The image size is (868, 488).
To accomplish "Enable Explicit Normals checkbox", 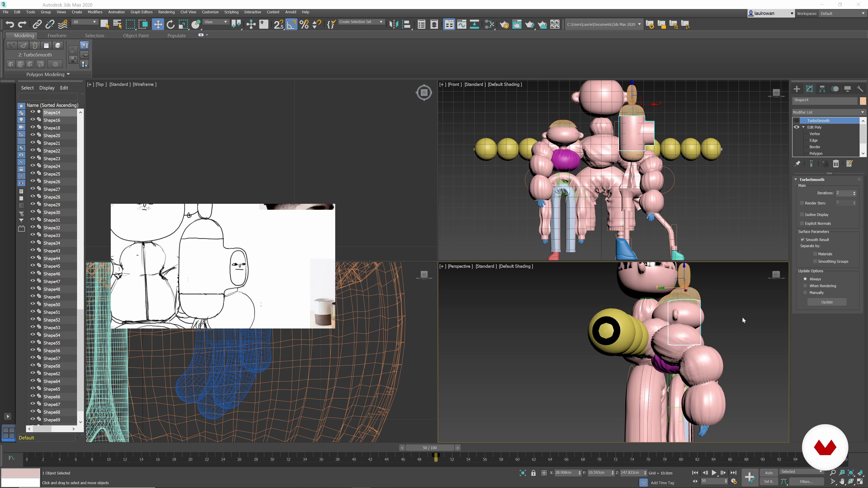I will point(802,223).
